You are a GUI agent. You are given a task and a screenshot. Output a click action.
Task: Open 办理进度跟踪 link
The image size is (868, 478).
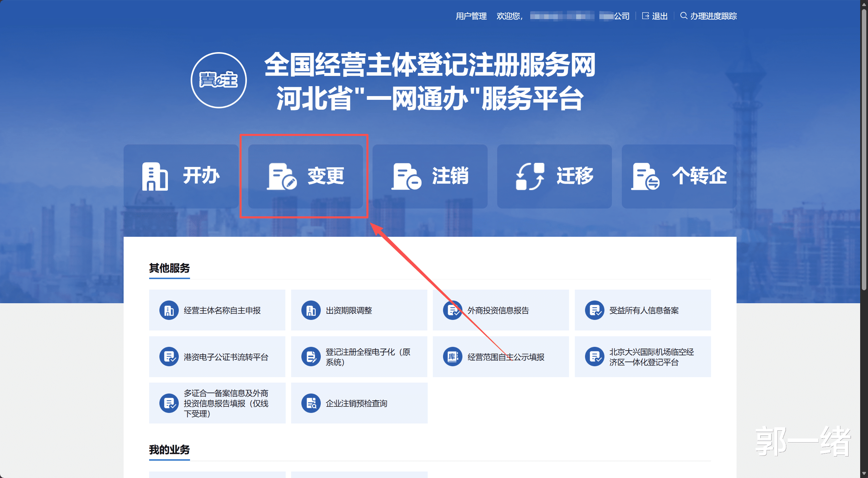(x=713, y=16)
